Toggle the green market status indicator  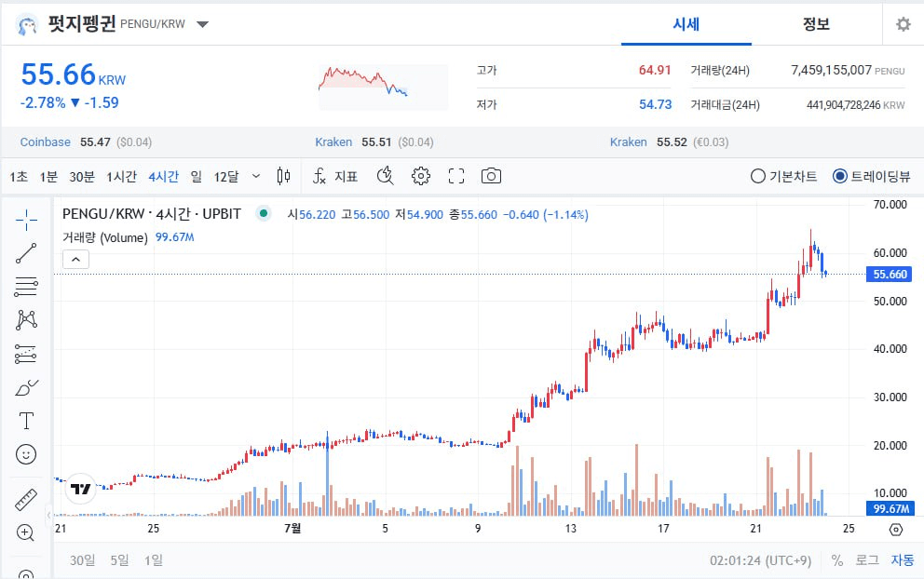[x=264, y=214]
